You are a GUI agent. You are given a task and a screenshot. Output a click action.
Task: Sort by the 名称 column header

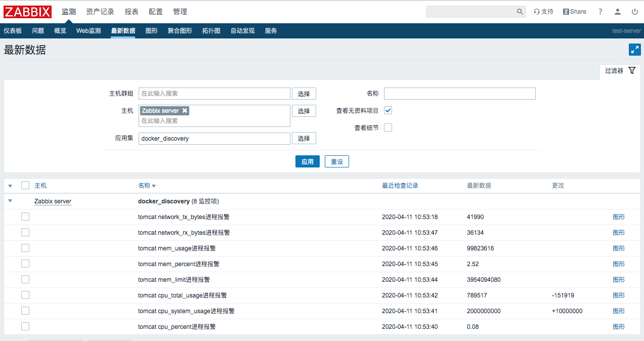point(147,186)
